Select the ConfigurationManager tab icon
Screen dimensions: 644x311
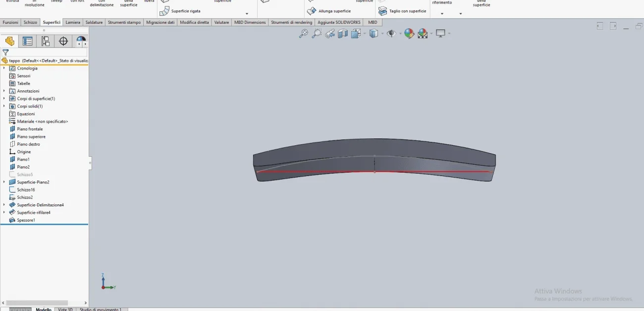pyautogui.click(x=46, y=42)
